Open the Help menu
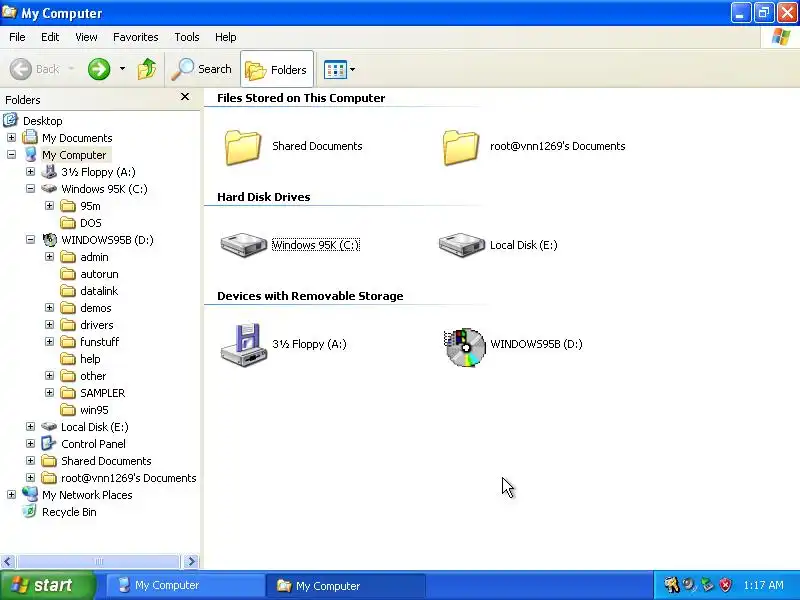This screenshot has width=800, height=600. coord(226,37)
